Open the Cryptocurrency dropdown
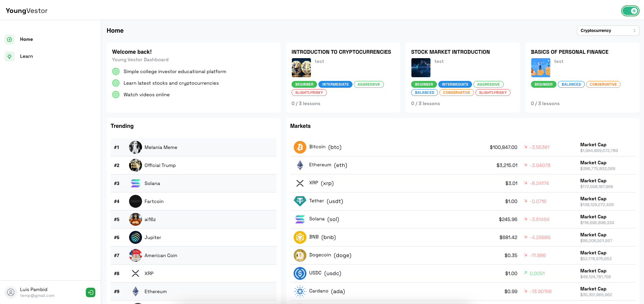 tap(608, 31)
